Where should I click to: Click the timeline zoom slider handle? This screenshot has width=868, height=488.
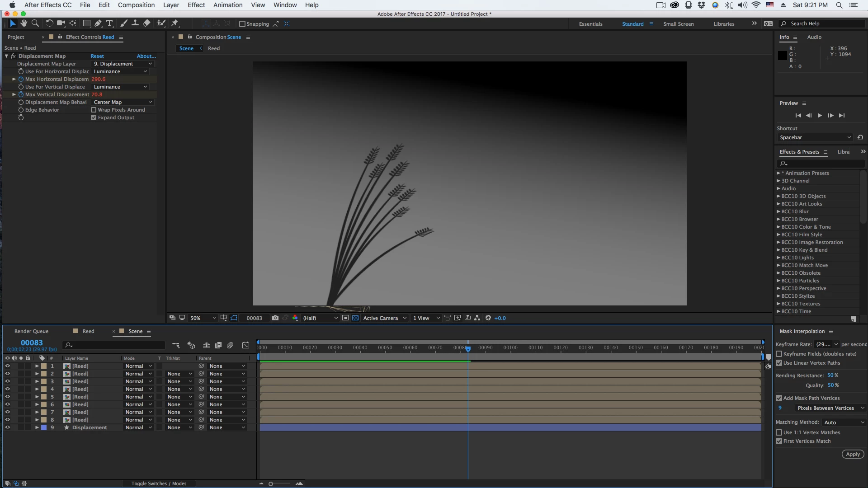(x=271, y=484)
